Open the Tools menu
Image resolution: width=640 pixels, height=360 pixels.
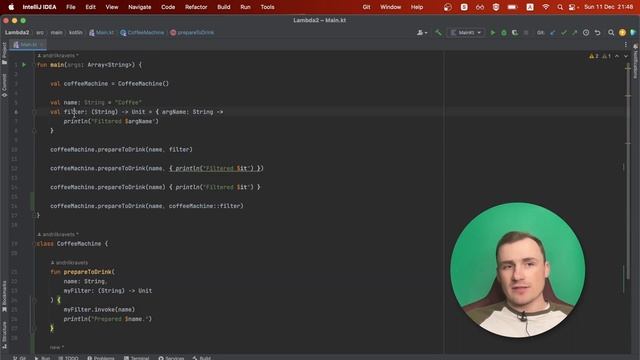click(x=267, y=7)
